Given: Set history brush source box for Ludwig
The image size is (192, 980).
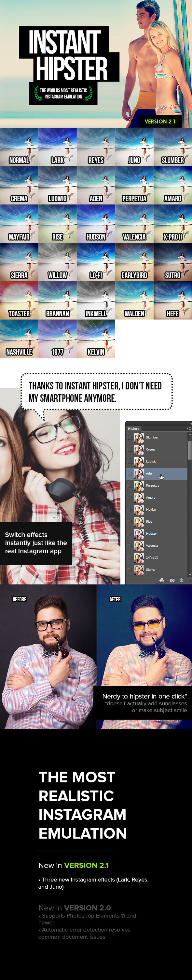Looking at the screenshot, I should (130, 462).
